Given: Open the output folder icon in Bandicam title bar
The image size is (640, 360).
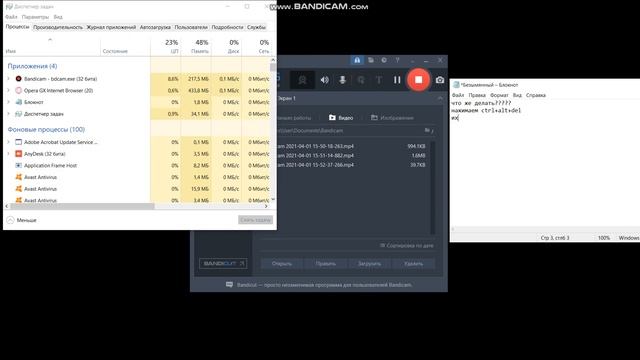Looking at the screenshot, I should 371,60.
